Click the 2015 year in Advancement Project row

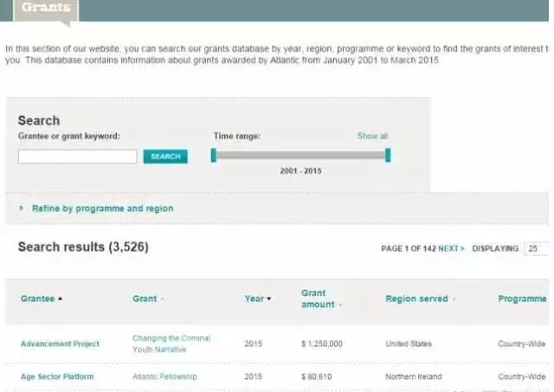click(254, 344)
